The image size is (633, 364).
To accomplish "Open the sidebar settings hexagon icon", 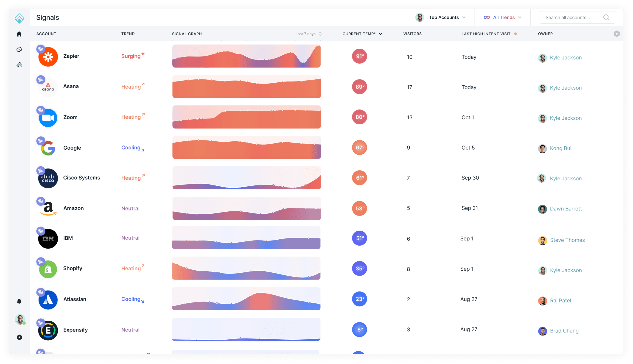I will [19, 337].
